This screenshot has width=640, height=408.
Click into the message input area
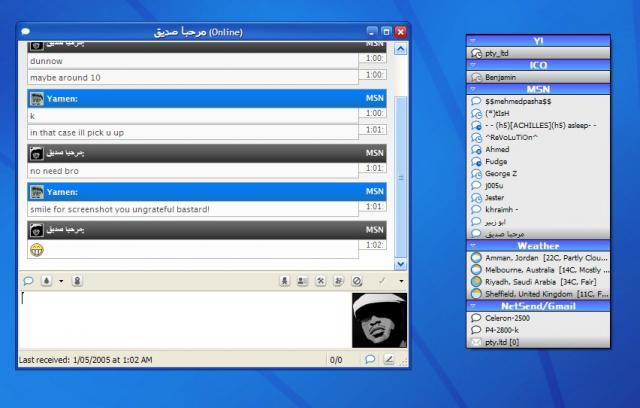point(185,319)
